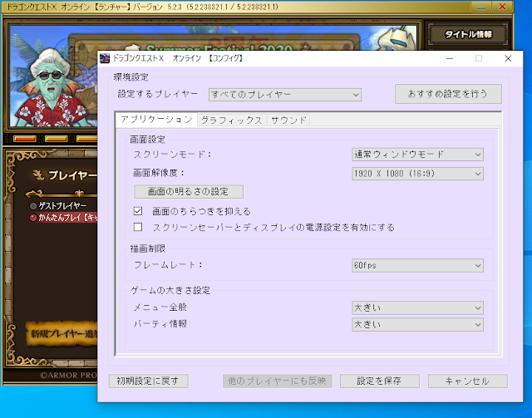
Task: Open スクリーンモード dropdown
Action: point(417,155)
